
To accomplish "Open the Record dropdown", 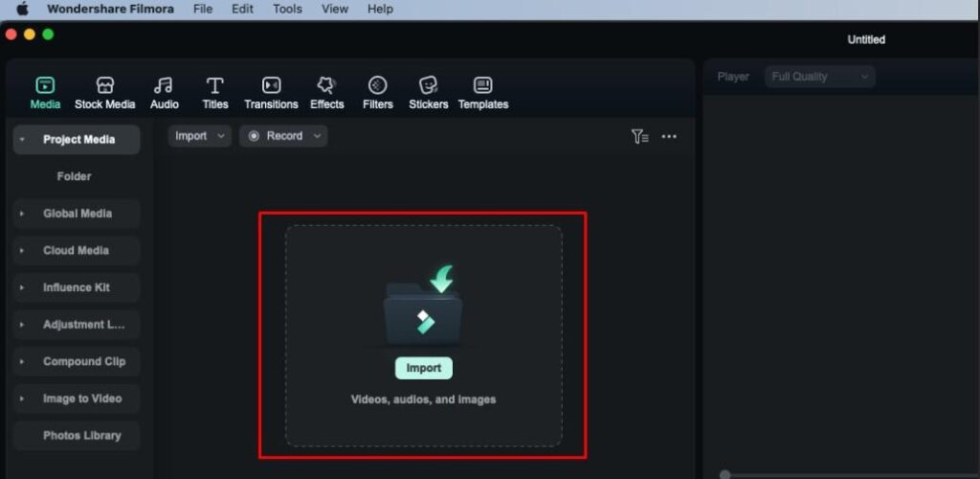I will 283,136.
